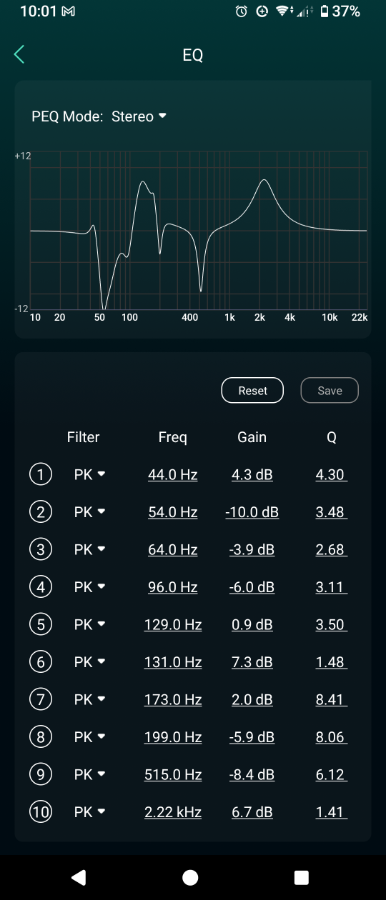Edit the 7.3 dB gain of band 6
The image size is (386, 900).
(252, 662)
